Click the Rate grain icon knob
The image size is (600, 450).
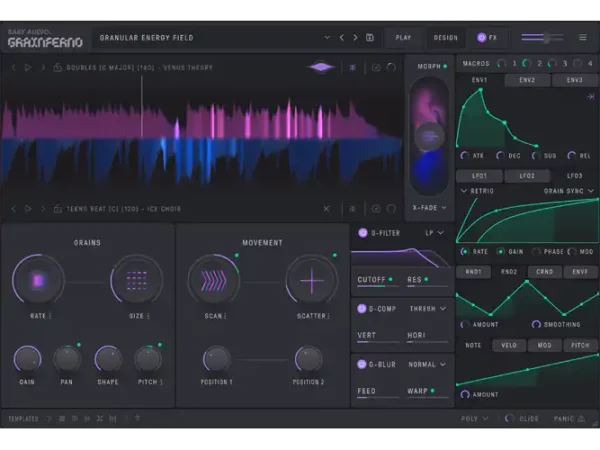point(38,281)
